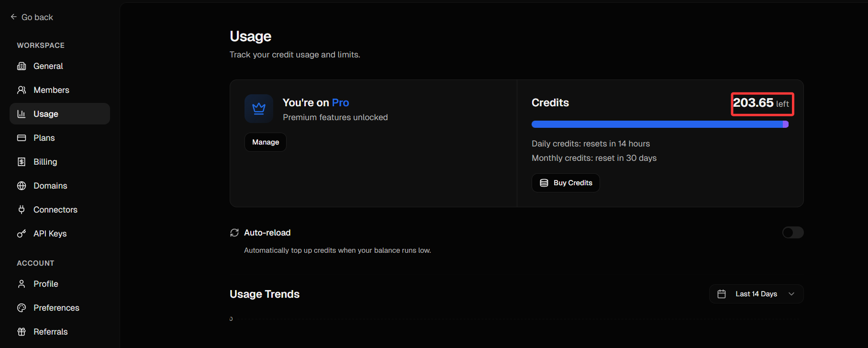The height and width of the screenshot is (348, 868).
Task: Enable the Auto-reload toggle switch
Action: (793, 233)
